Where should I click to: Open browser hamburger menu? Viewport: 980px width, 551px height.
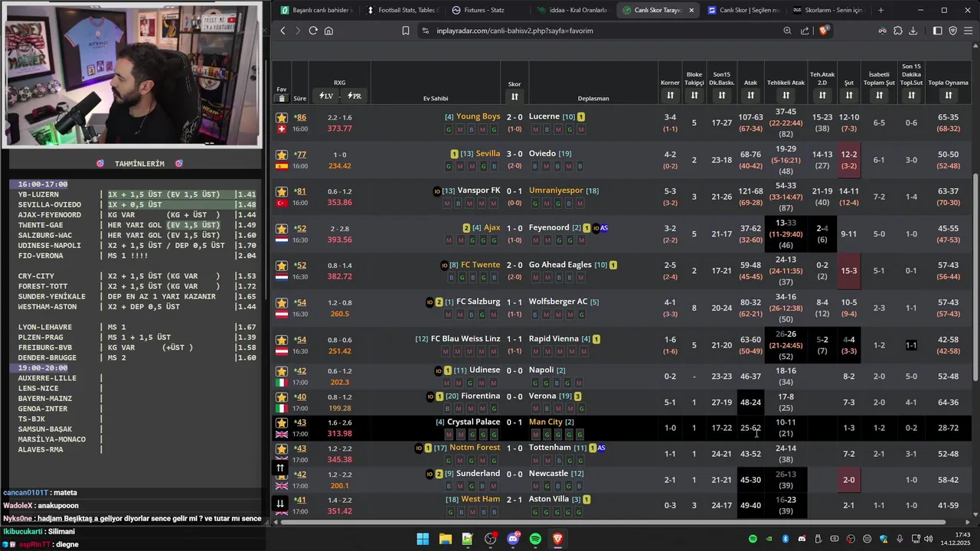(969, 31)
